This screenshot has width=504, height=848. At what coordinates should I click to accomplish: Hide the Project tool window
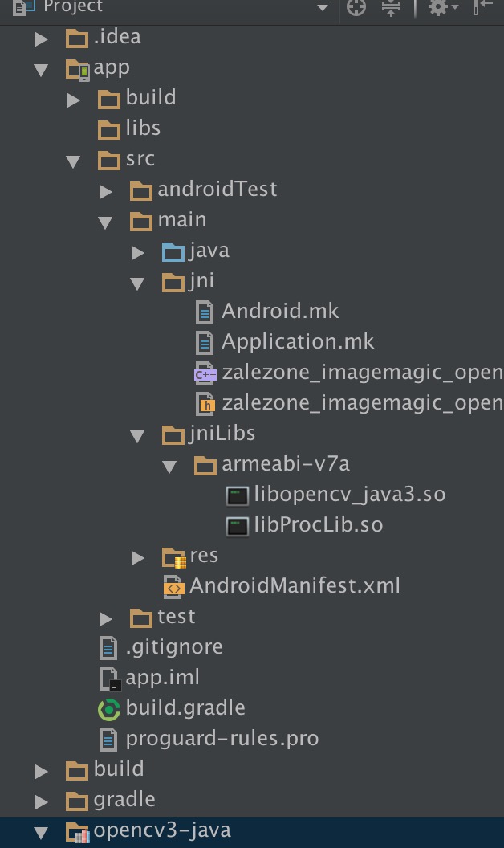[482, 8]
